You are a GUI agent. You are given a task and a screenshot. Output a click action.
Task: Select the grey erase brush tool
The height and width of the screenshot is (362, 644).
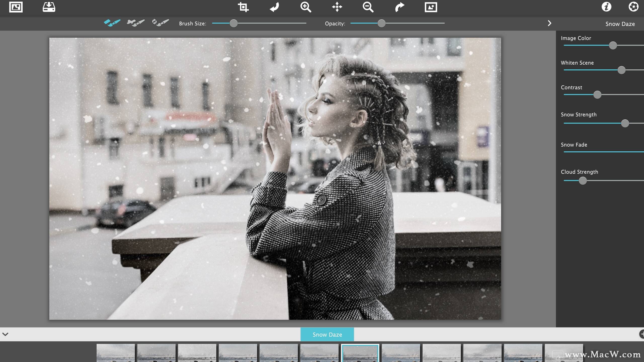tap(136, 23)
